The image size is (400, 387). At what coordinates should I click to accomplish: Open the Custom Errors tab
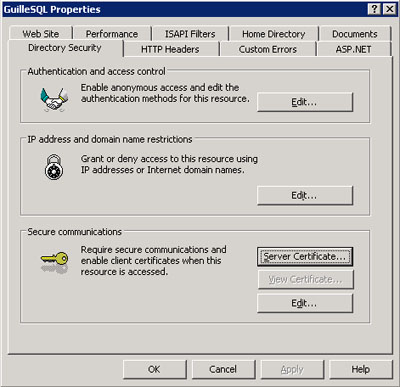click(x=268, y=49)
